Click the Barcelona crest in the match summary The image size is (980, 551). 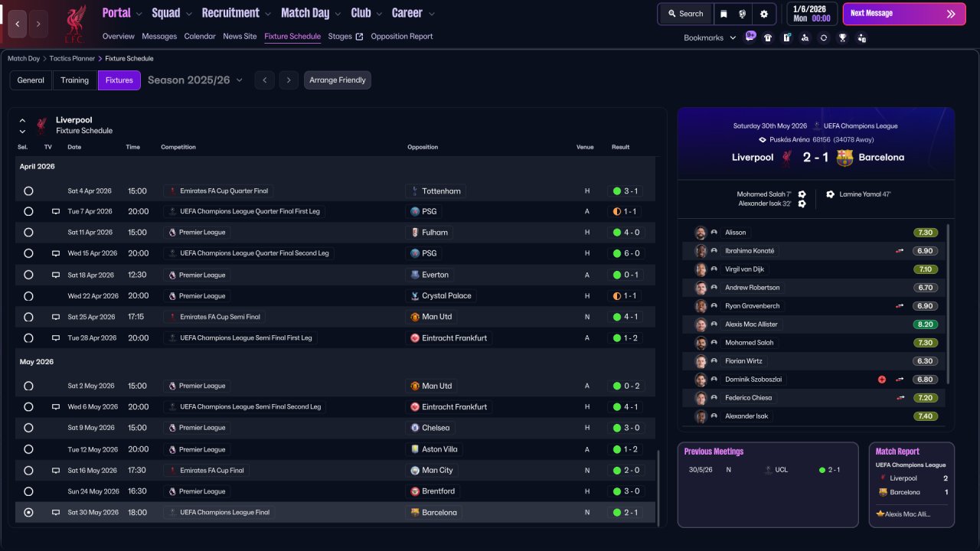[x=844, y=158]
